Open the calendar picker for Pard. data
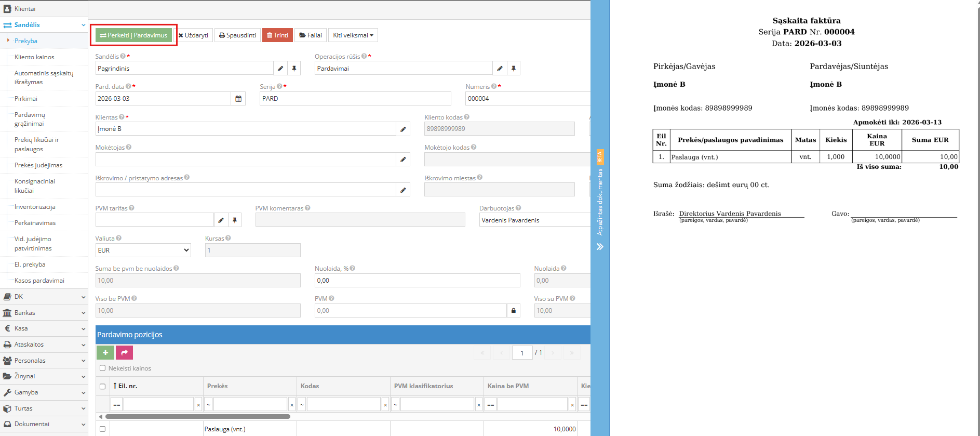The width and height of the screenshot is (980, 436). tap(238, 99)
